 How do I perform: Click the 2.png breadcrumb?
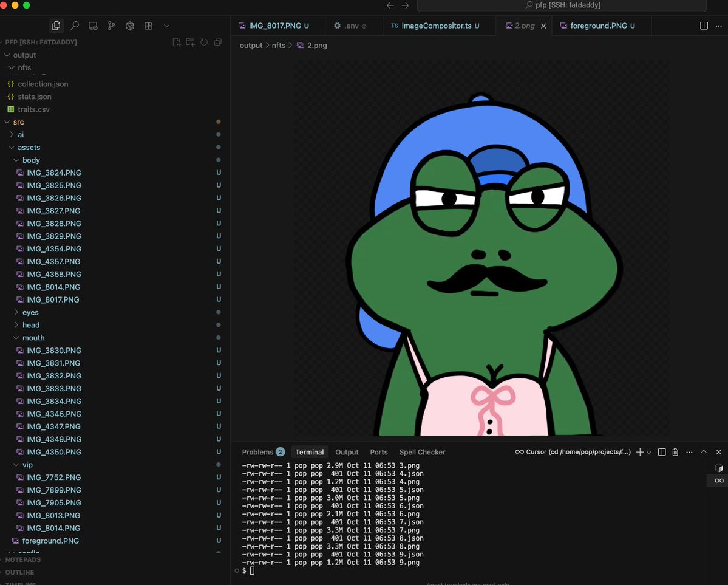tap(312, 46)
